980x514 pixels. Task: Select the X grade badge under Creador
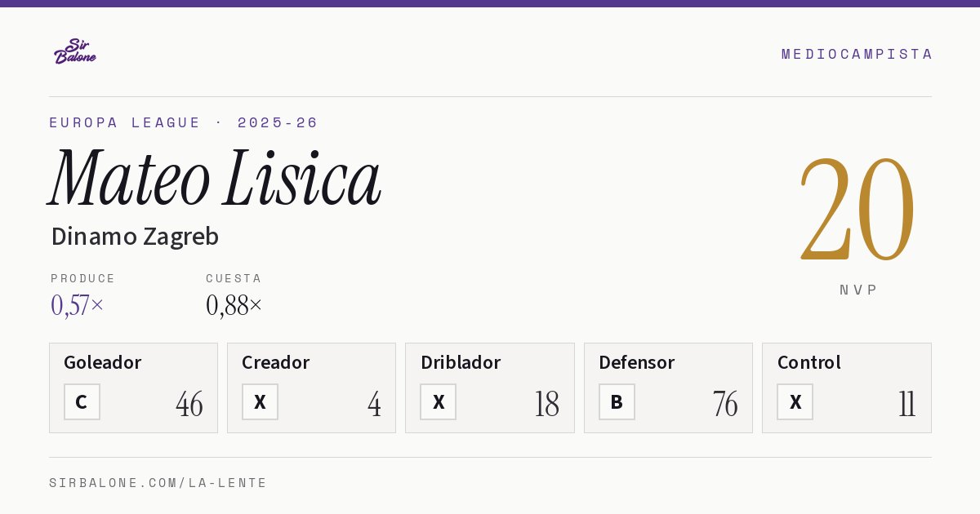click(260, 402)
